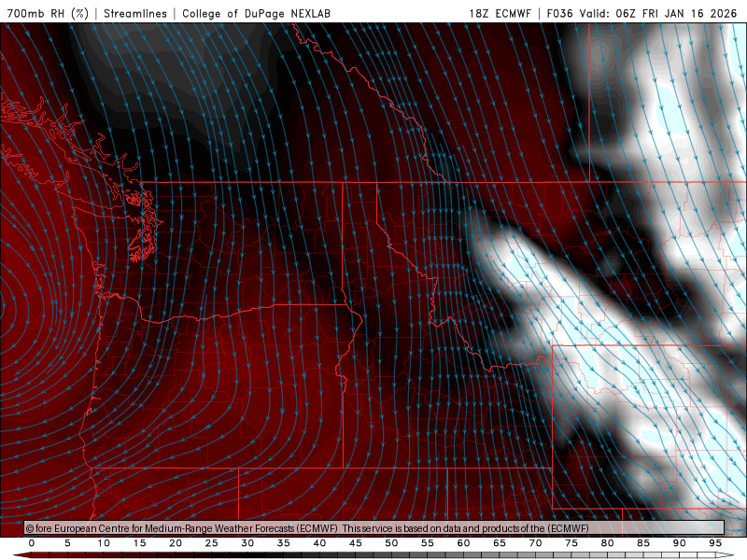Click the "40" label on the color scale

319,543
